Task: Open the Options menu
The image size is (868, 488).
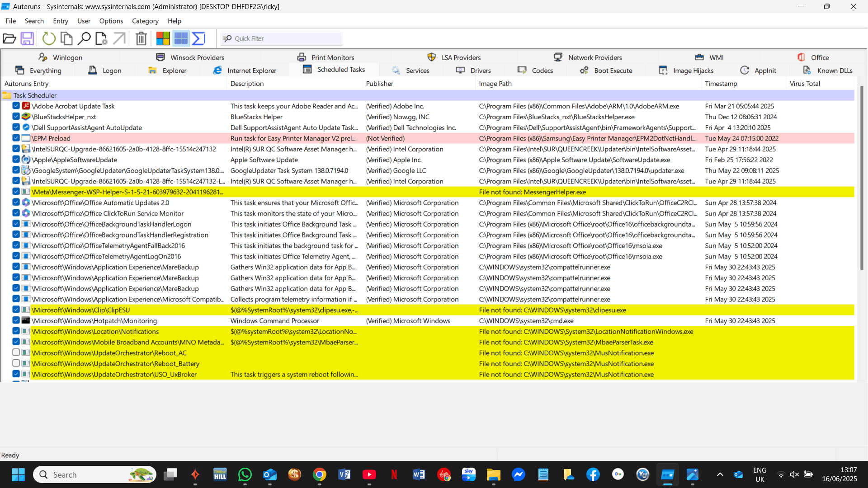Action: [x=111, y=21]
